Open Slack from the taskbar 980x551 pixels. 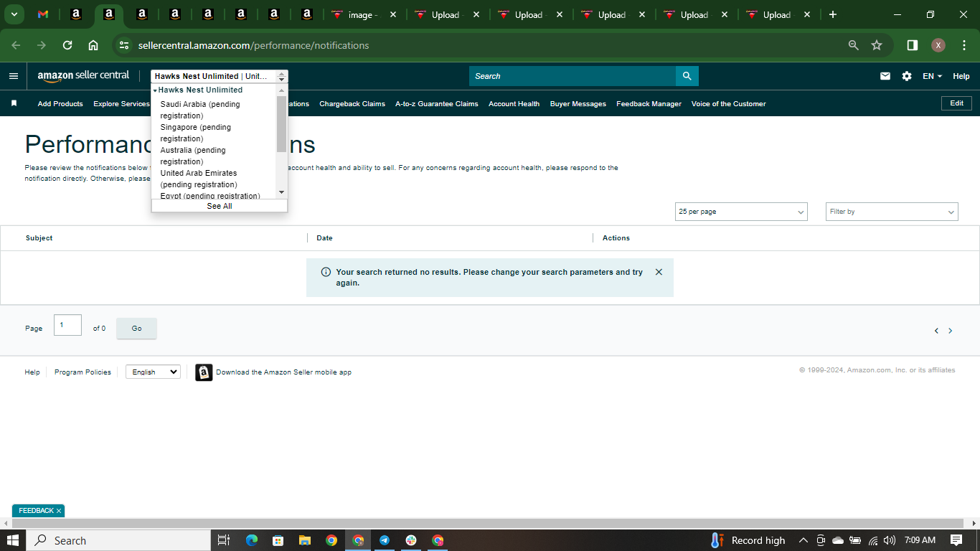(x=411, y=540)
